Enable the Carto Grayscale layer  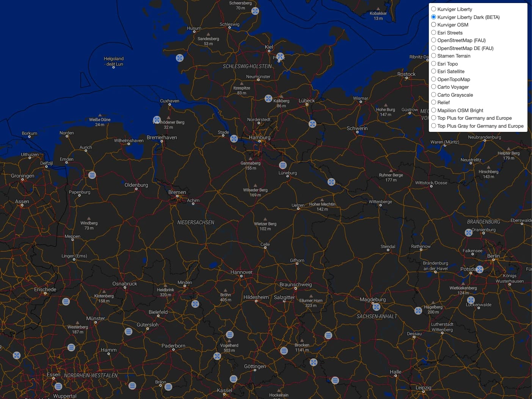[x=433, y=95]
